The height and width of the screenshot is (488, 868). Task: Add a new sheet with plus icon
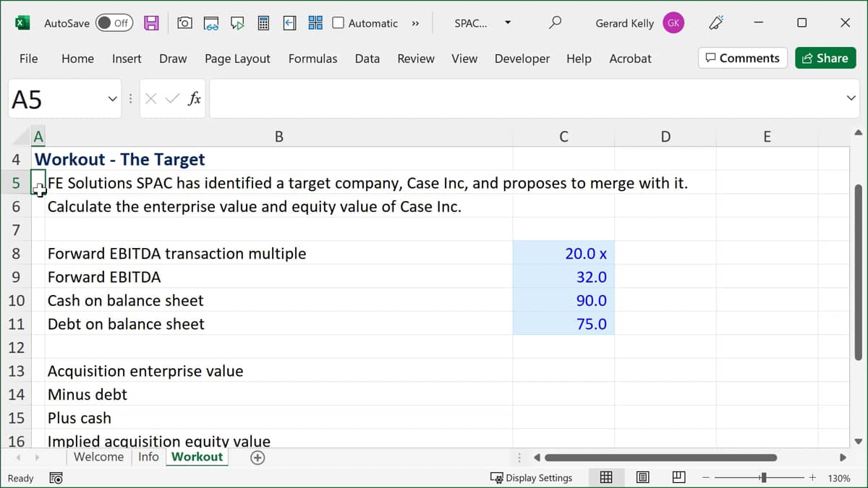(258, 458)
